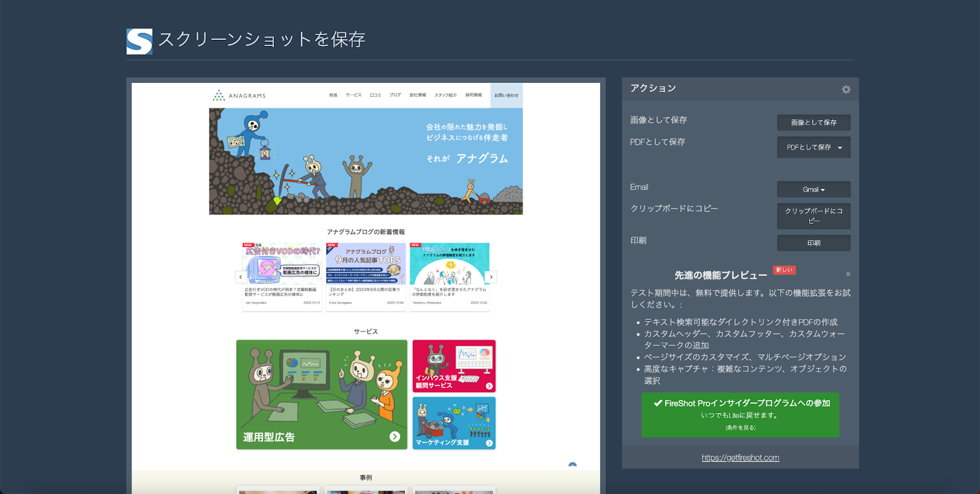Open the Gmail email dropdown
Image resolution: width=980 pixels, height=494 pixels.
point(813,189)
